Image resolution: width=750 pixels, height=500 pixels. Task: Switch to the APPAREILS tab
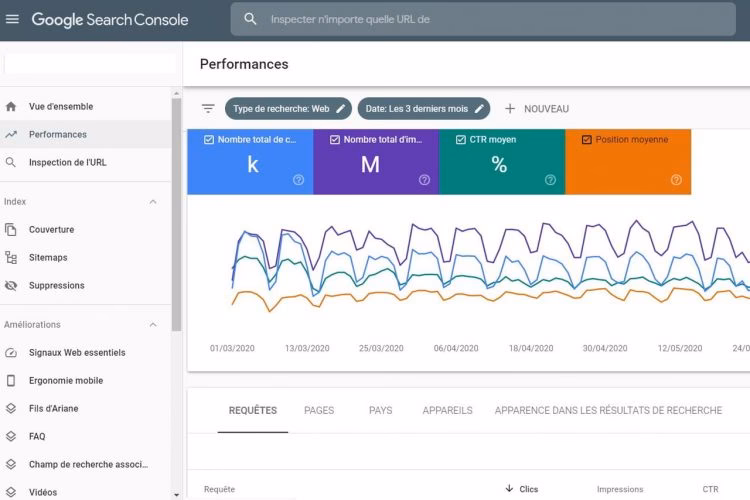tap(447, 411)
